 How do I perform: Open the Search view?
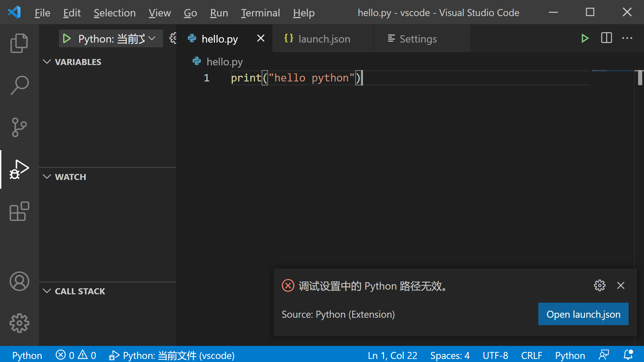pos(19,85)
